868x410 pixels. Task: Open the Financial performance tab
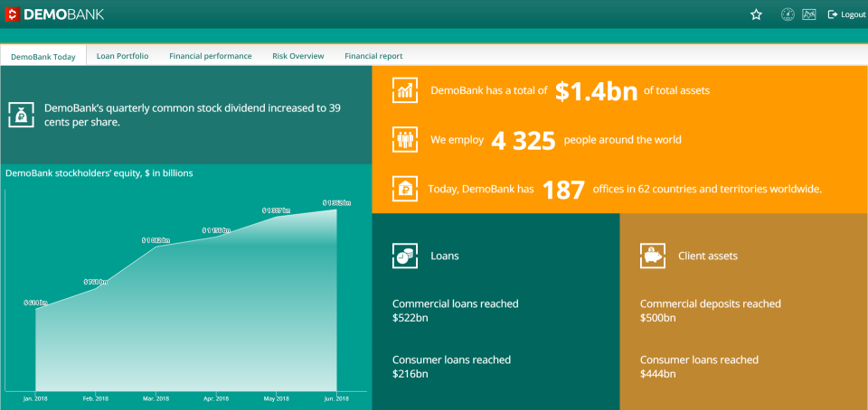coord(211,56)
